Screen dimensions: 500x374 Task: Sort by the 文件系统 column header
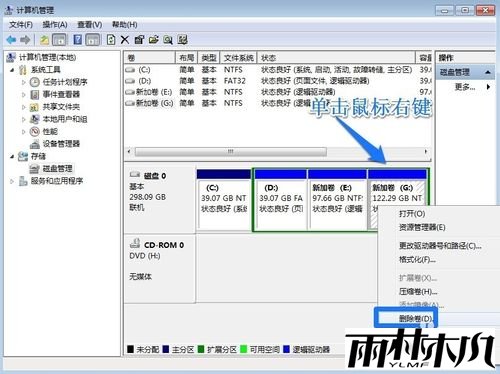[x=239, y=58]
